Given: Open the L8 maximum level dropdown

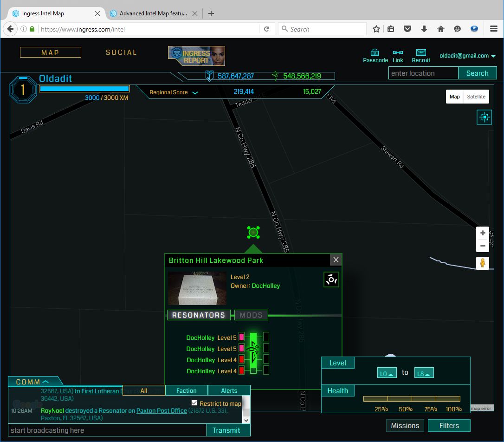Looking at the screenshot, I should [424, 373].
